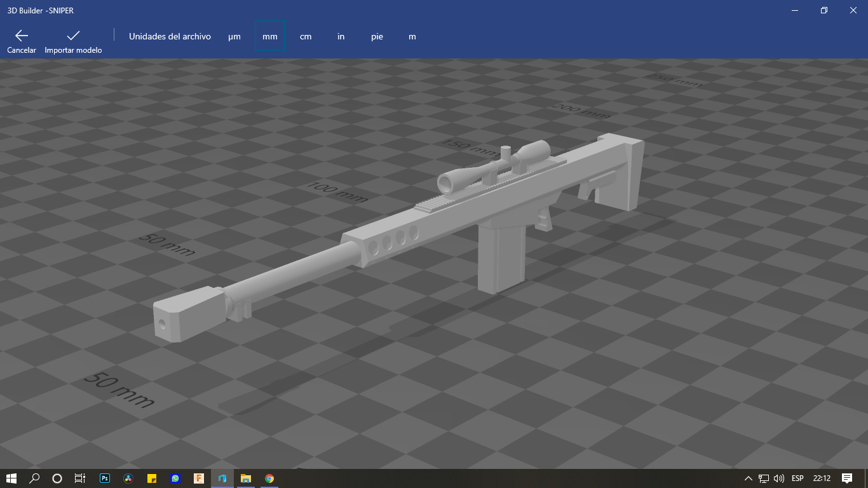This screenshot has width=868, height=488.
Task: Open the Windows Start menu
Action: [11, 478]
